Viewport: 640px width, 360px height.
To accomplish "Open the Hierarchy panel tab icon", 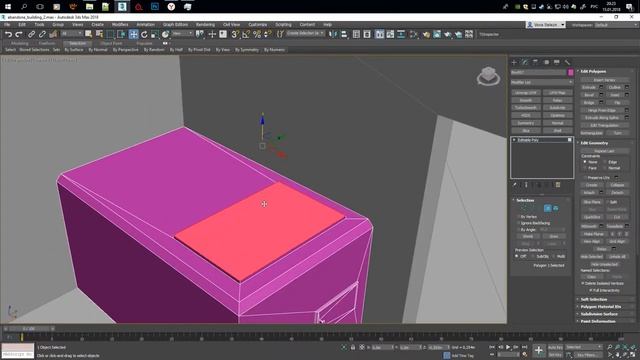I will 536,62.
